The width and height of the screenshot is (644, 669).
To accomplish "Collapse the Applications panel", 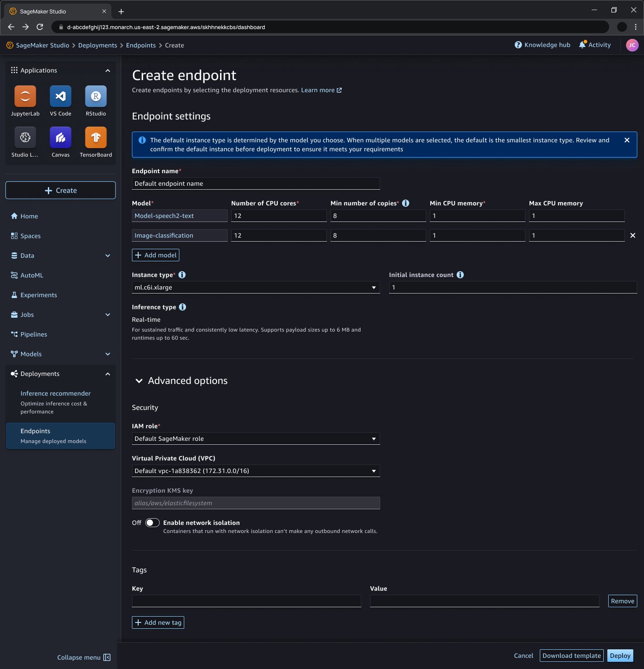I will click(108, 70).
